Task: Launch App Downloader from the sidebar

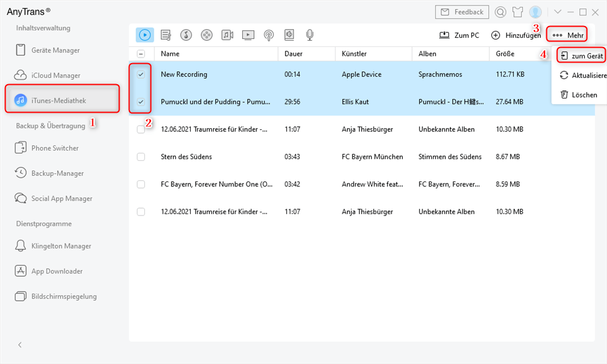Action: 57,271
